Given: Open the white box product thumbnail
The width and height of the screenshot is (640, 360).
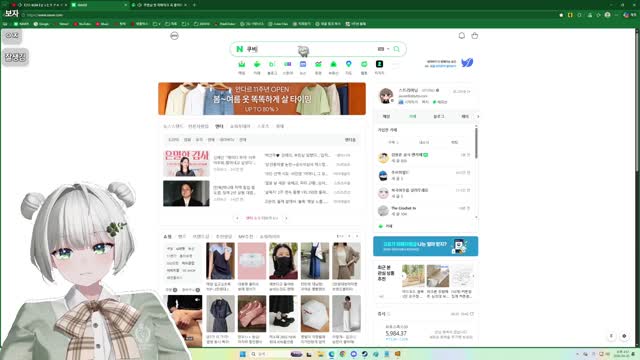Looking at the screenshot, I should (x=315, y=313).
